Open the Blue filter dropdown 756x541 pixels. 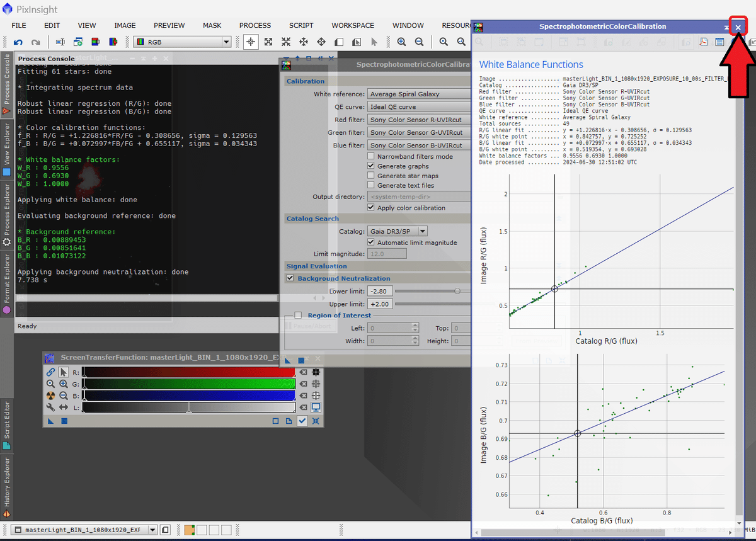tap(419, 145)
